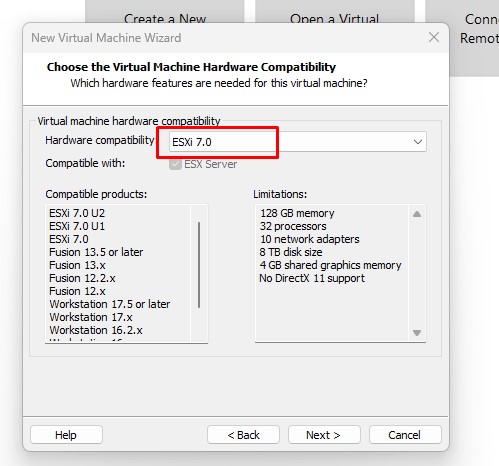Screen dimensions: 499x466
Task: Select ESXi 7.0 U2 in Compatible products
Action: pyautogui.click(x=77, y=213)
